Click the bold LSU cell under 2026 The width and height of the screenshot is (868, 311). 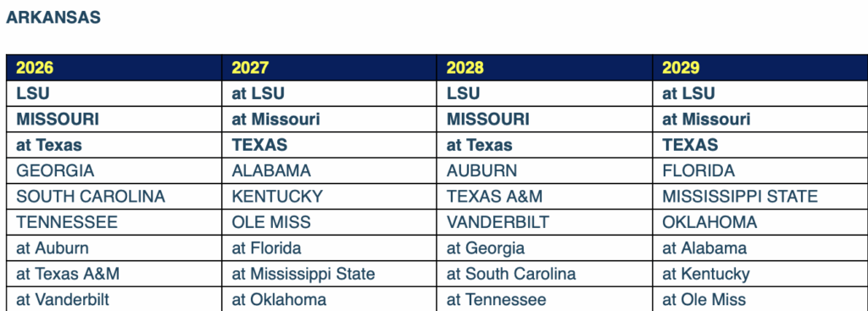coord(114,93)
